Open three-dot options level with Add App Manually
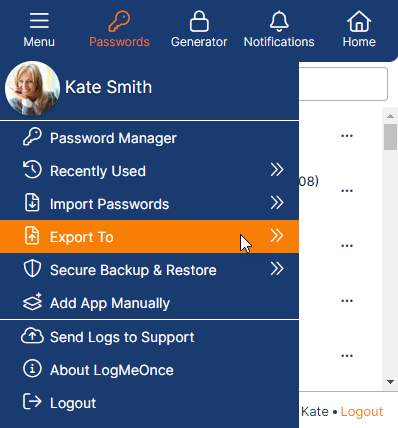 (x=347, y=301)
